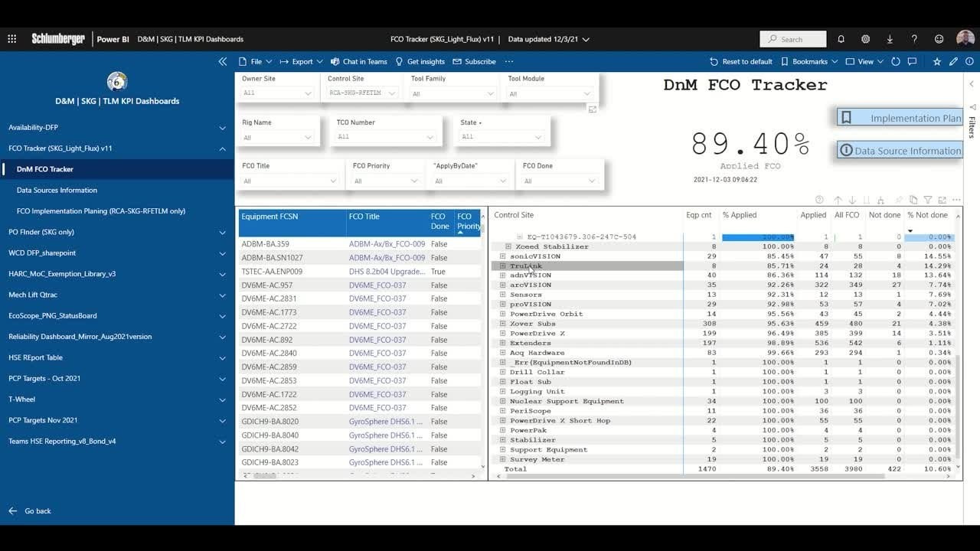Collapse the navigation pane with double chevron
This screenshot has height=551, width=980.
point(222,61)
